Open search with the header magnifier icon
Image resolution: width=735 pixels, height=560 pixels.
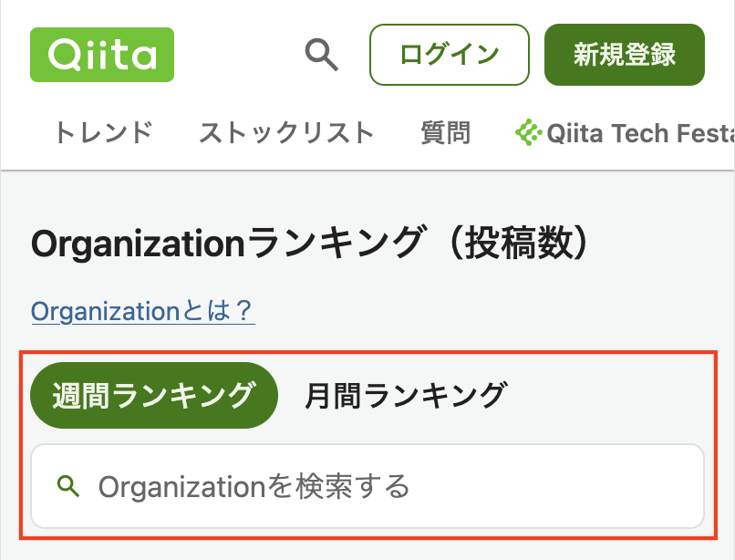(322, 55)
